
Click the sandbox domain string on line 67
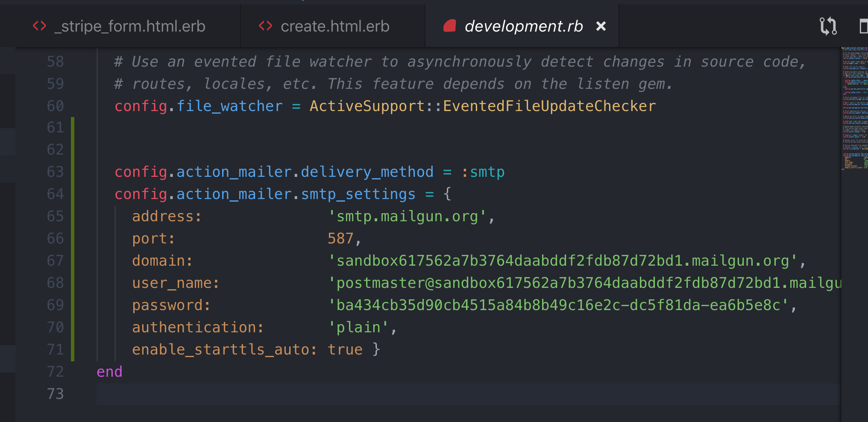click(x=563, y=261)
